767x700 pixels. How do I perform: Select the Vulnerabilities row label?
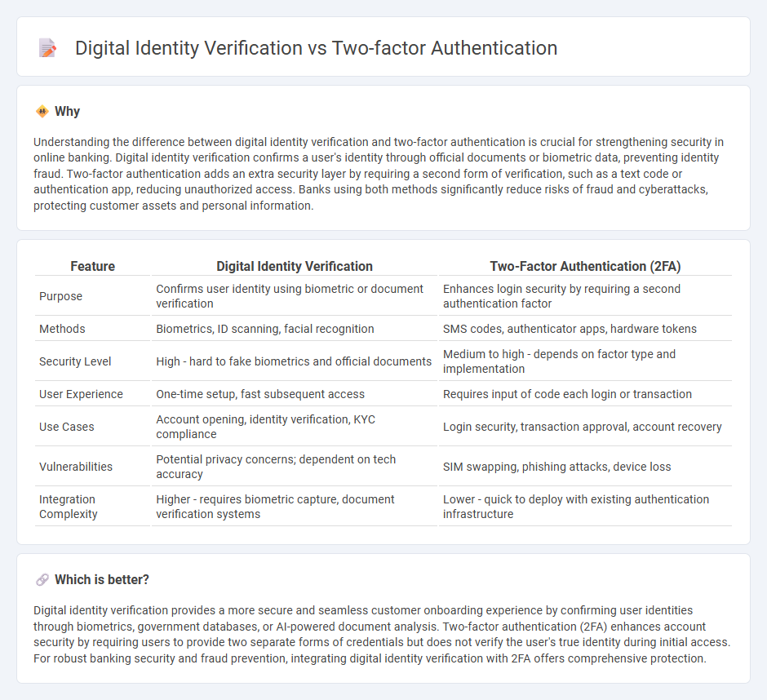pos(76,467)
